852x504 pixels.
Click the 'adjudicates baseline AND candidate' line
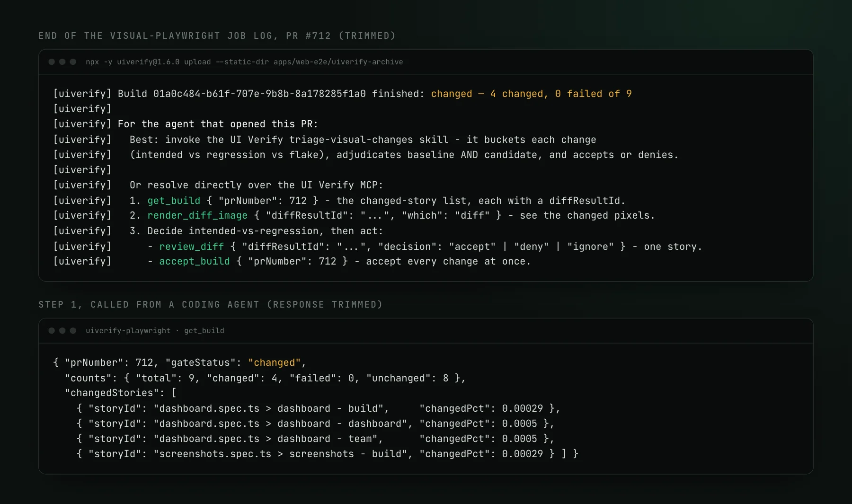click(x=404, y=155)
